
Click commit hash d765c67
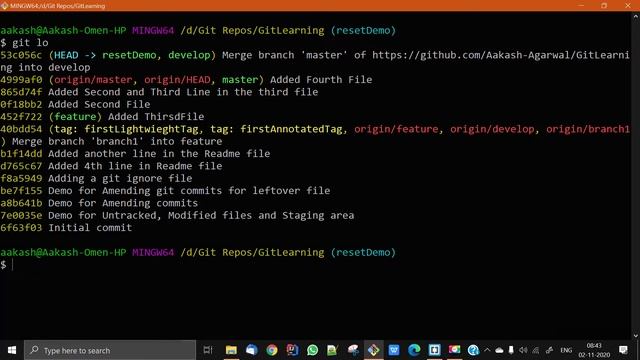point(21,166)
